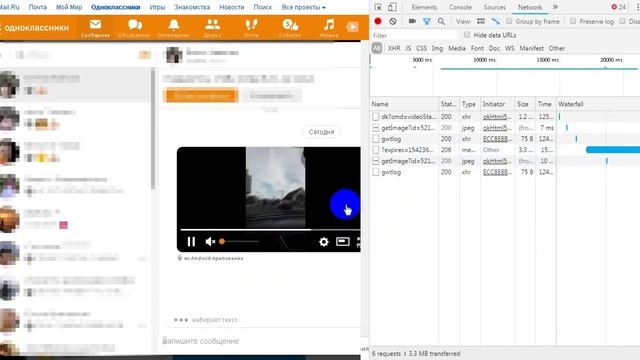Open Поиск link in top bar
The width and height of the screenshot is (640, 360).
pos(262,7)
